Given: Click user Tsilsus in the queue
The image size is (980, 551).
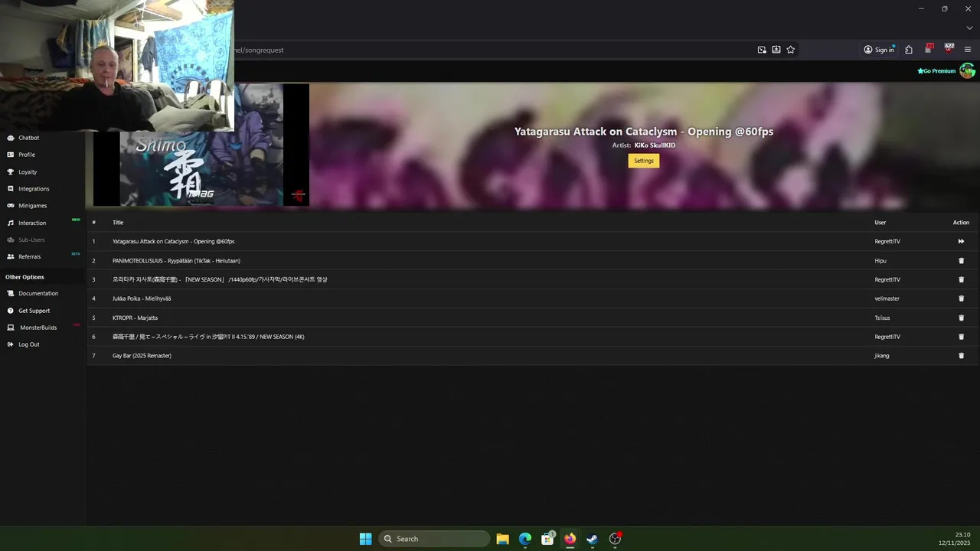Looking at the screenshot, I should point(882,318).
